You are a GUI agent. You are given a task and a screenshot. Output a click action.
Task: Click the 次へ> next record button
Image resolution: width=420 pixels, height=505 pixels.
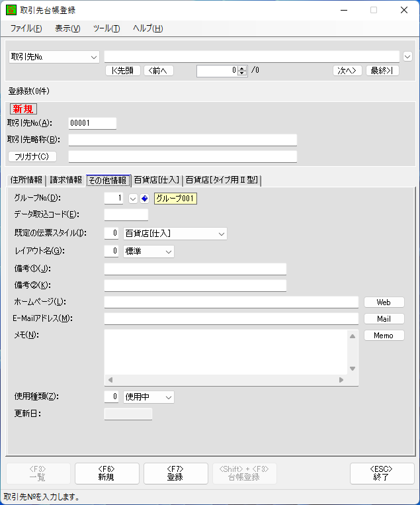[x=347, y=71]
